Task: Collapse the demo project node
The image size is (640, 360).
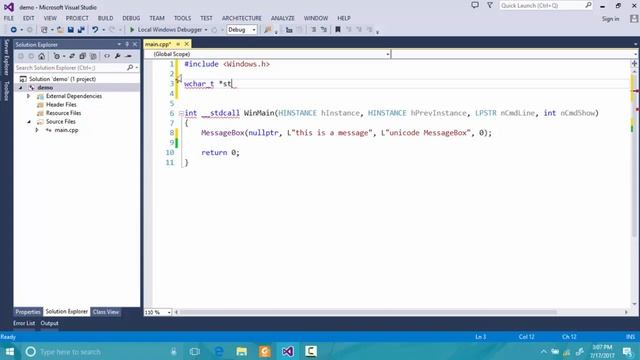Action: (21, 88)
